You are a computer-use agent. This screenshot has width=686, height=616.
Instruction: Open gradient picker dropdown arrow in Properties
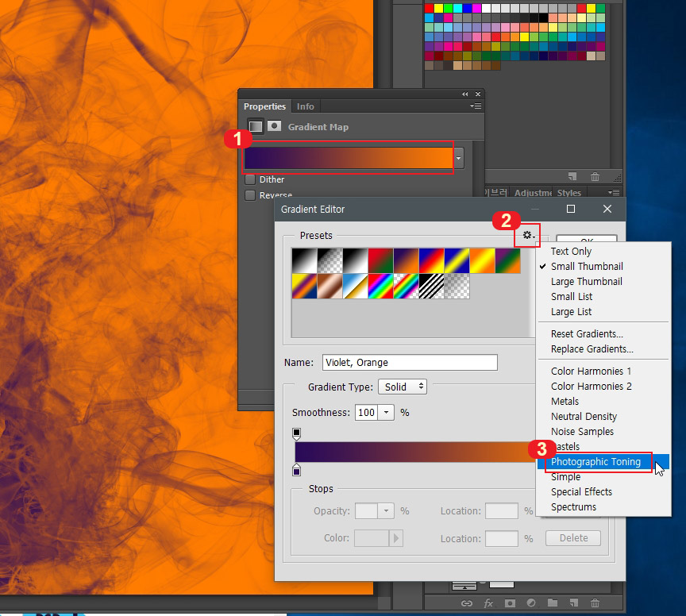[x=458, y=158]
